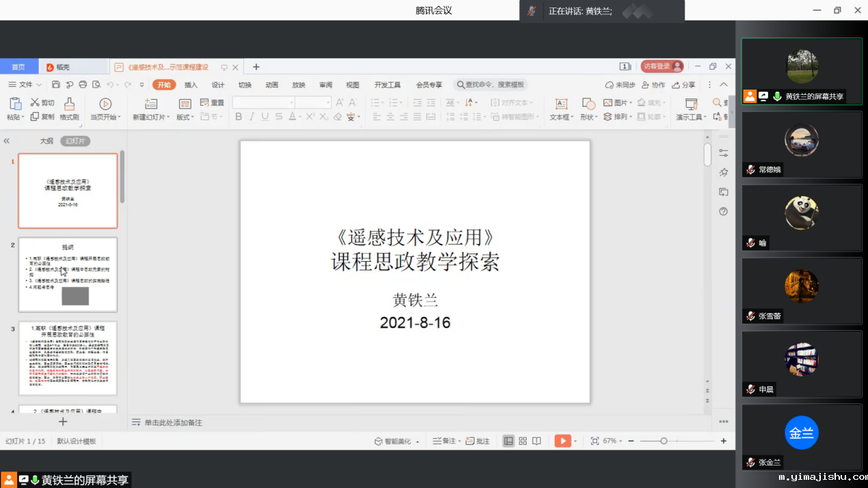The image size is (868, 488).
Task: Click the 访客登录 login button
Action: point(661,66)
